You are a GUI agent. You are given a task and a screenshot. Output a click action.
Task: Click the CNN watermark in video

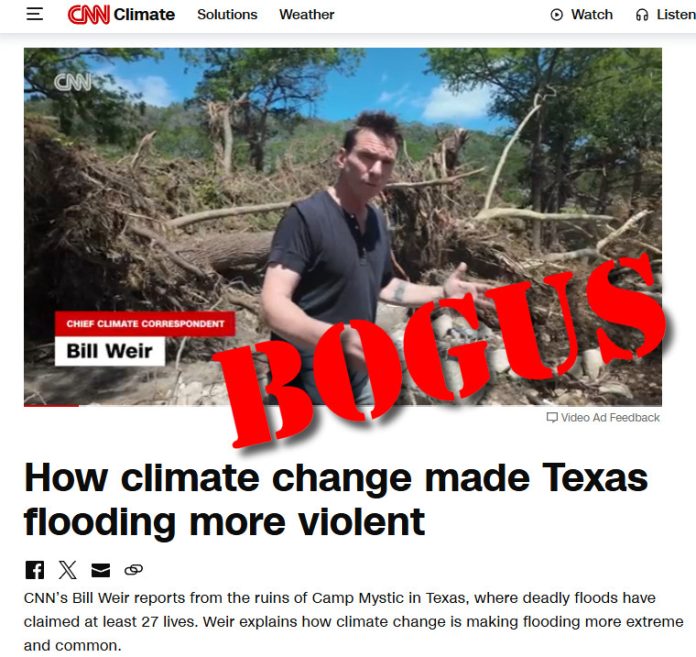coord(73,83)
